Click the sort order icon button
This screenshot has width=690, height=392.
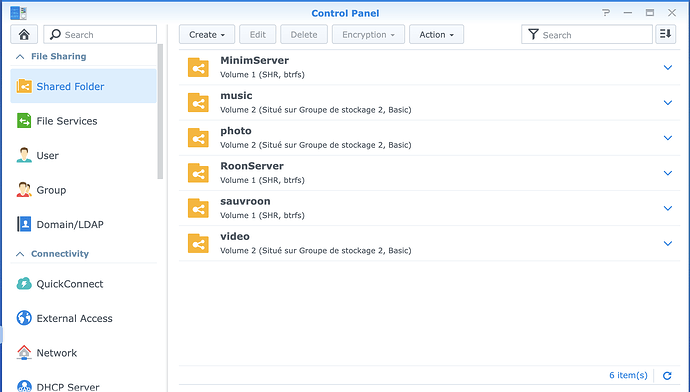[x=665, y=34]
